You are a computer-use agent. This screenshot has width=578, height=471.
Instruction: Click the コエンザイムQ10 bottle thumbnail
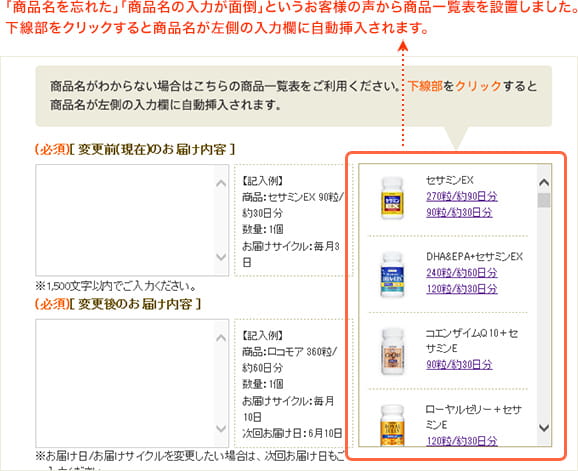click(392, 352)
